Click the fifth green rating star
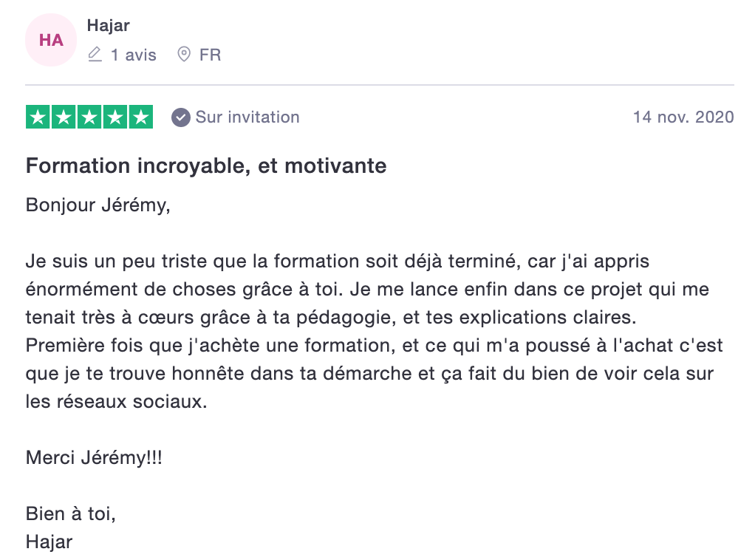The width and height of the screenshot is (755, 560). point(140,117)
